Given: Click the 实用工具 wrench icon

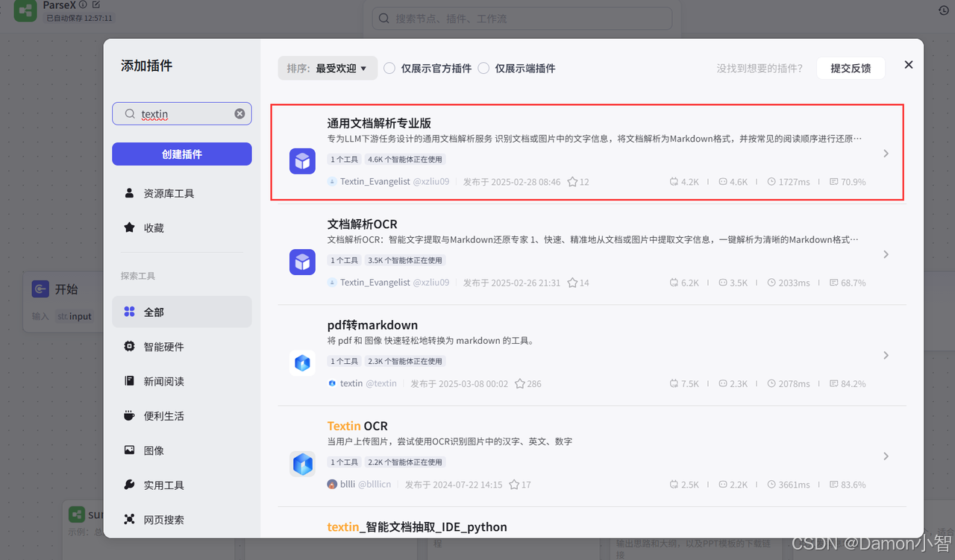Looking at the screenshot, I should tap(129, 485).
